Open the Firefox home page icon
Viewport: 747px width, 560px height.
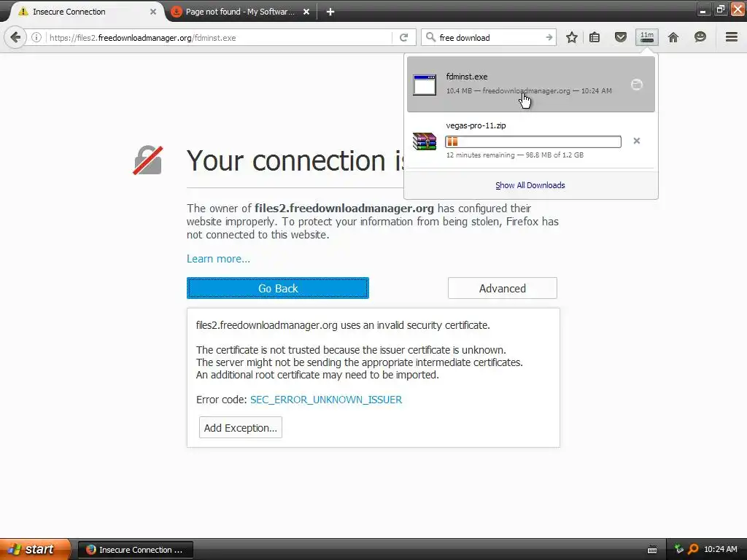click(673, 37)
